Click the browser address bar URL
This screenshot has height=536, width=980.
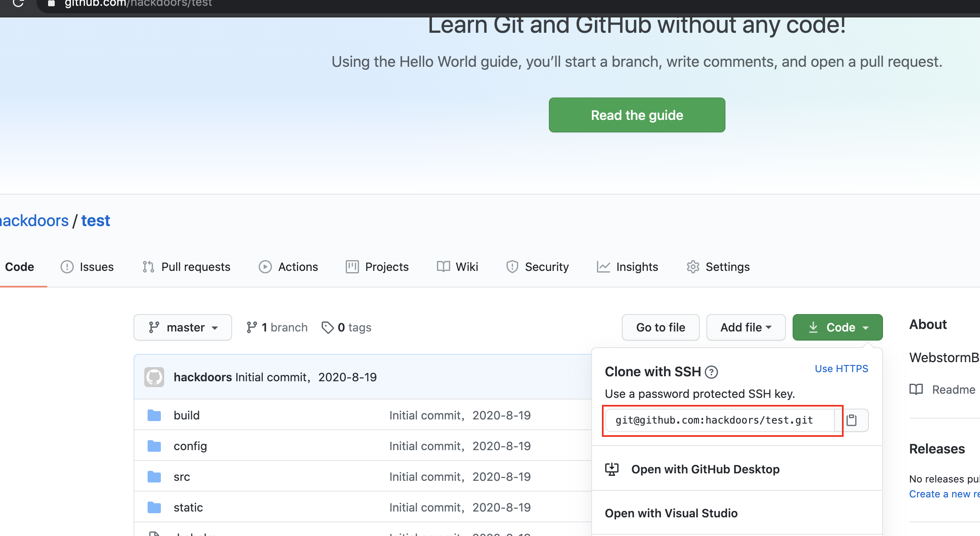138,3
